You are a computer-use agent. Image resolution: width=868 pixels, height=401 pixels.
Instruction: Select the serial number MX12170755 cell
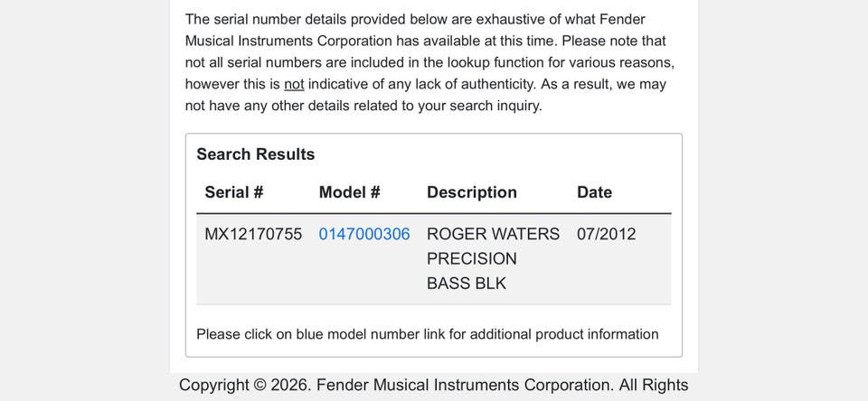(253, 234)
